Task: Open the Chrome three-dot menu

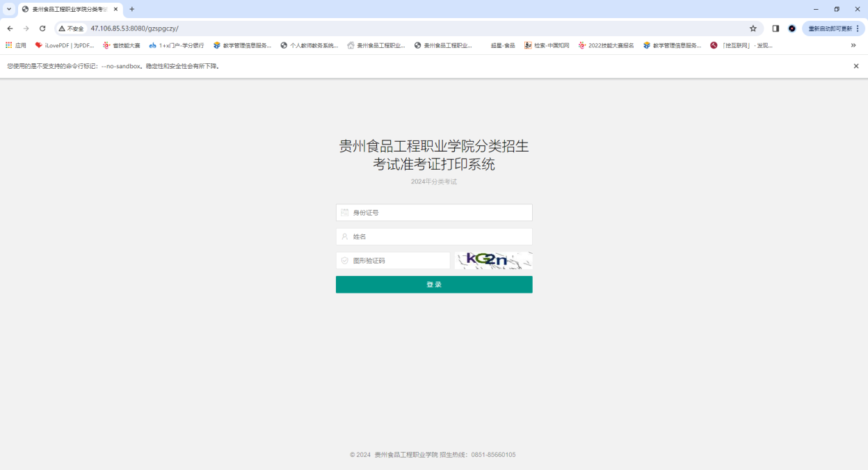Action: click(x=859, y=29)
